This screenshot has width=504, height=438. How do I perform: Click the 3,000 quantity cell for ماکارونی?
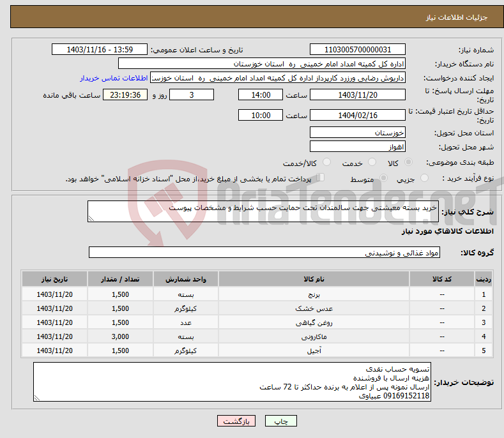(120, 336)
